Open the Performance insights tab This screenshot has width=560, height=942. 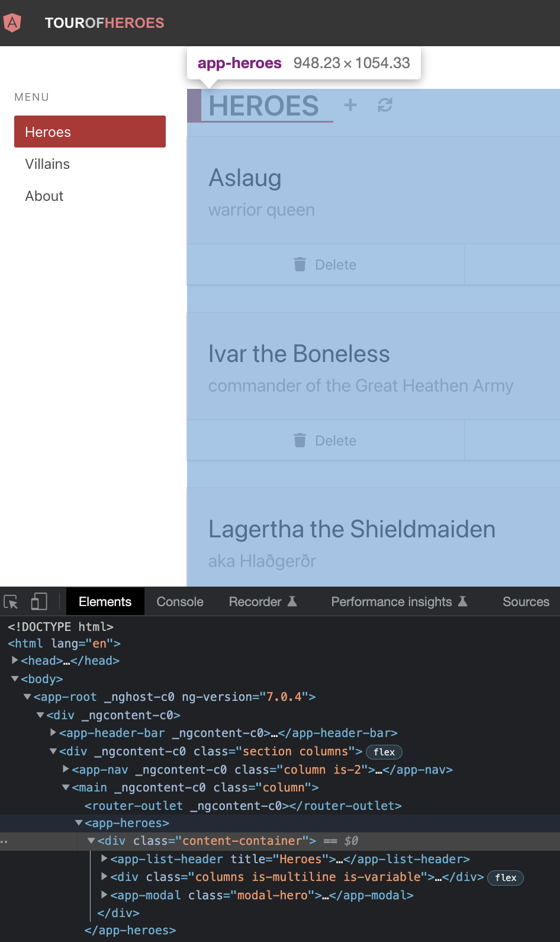(399, 602)
